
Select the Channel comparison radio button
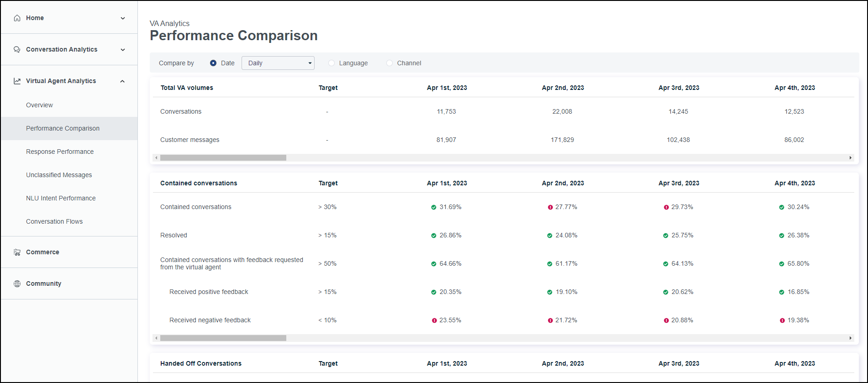coord(389,63)
